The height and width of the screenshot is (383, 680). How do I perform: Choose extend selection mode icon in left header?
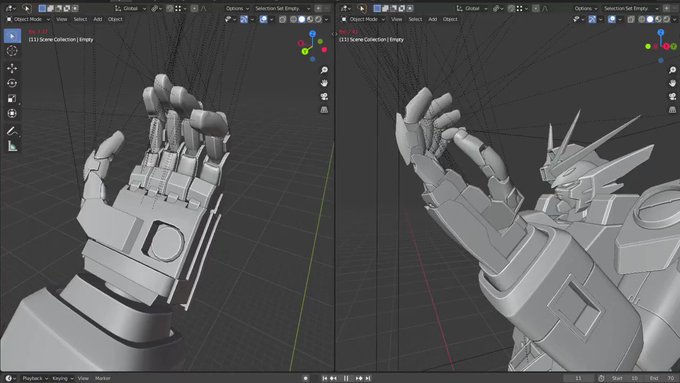coord(50,8)
